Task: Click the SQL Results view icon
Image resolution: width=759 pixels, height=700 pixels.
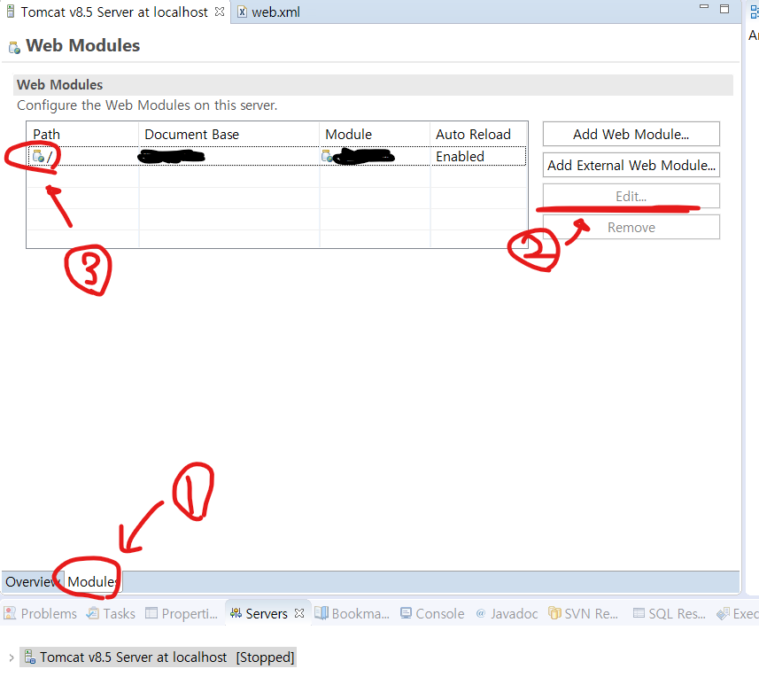Action: [x=639, y=613]
